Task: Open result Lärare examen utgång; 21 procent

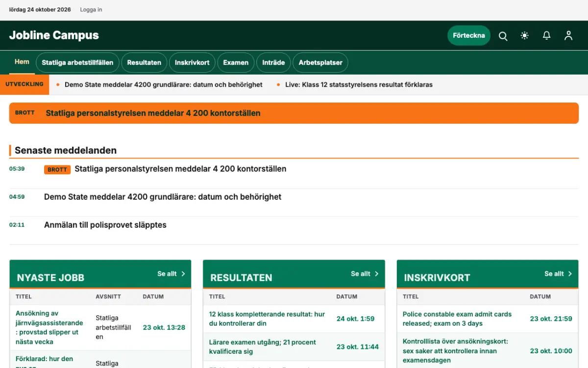Action: 263,347
